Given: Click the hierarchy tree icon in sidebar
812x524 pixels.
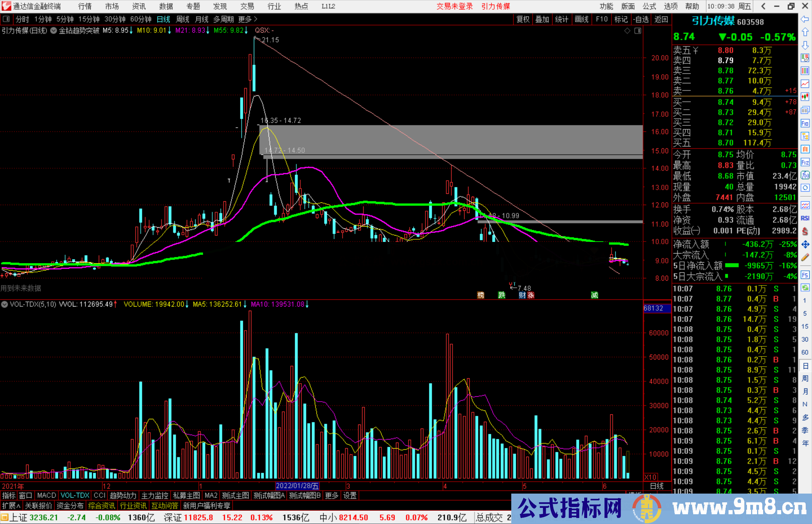Looking at the screenshot, I should [x=805, y=136].
